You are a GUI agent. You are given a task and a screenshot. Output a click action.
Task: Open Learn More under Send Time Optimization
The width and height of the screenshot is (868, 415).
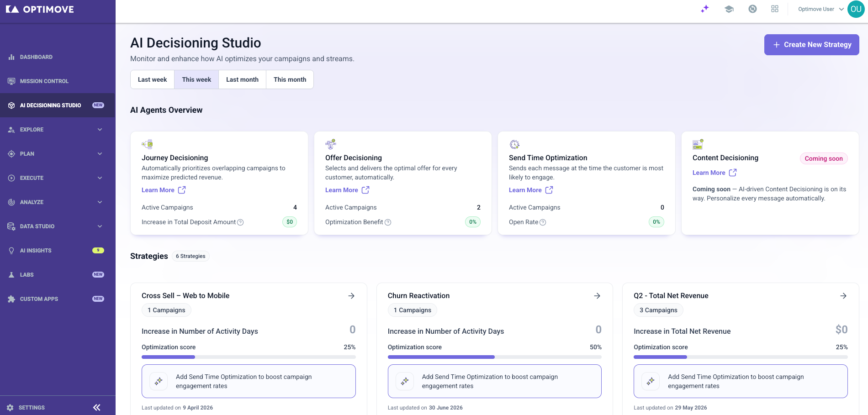click(x=531, y=190)
